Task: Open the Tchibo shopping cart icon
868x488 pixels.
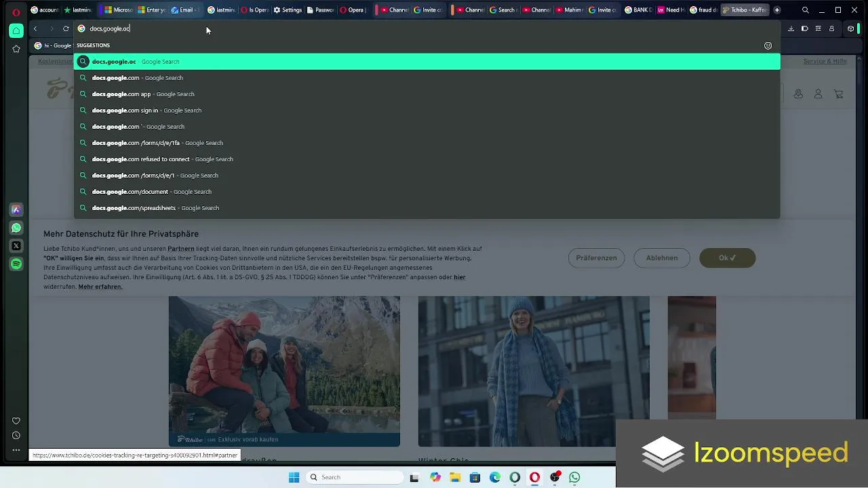Action: [839, 94]
